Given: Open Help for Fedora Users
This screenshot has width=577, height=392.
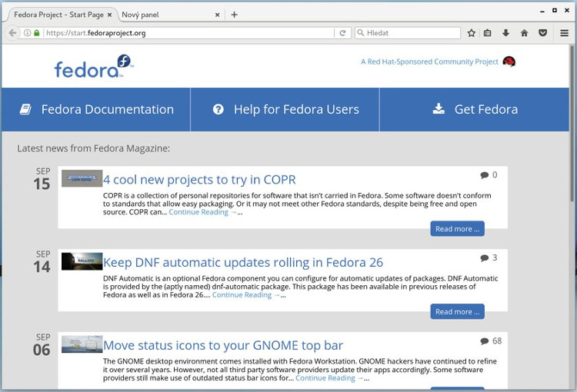Looking at the screenshot, I should (285, 109).
